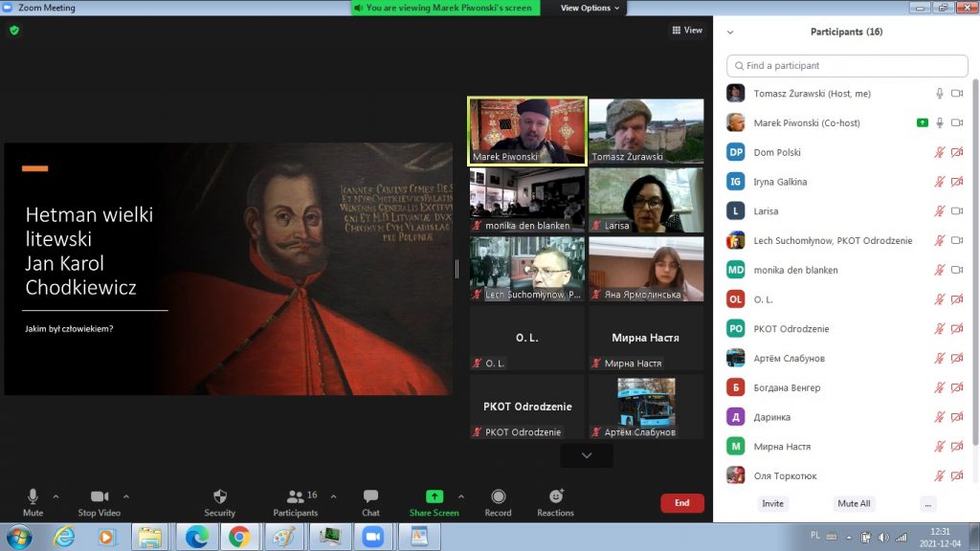This screenshot has height=551, width=980.
Task: Collapse the Participants panel header chevron
Action: point(731,33)
